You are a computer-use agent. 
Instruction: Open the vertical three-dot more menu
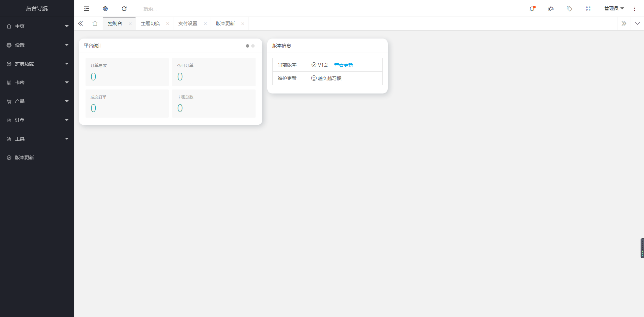(635, 9)
